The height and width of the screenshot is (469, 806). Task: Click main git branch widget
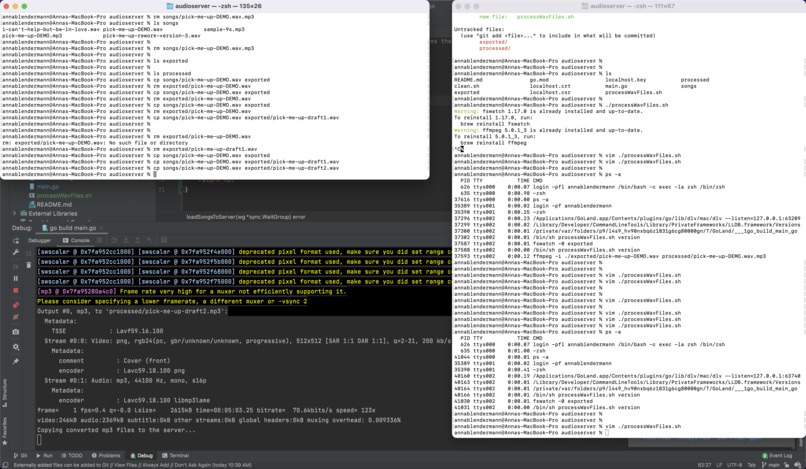point(771,465)
